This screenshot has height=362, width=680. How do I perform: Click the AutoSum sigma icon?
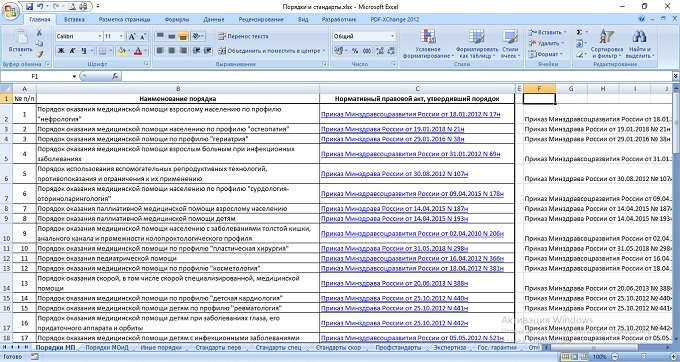[x=579, y=33]
